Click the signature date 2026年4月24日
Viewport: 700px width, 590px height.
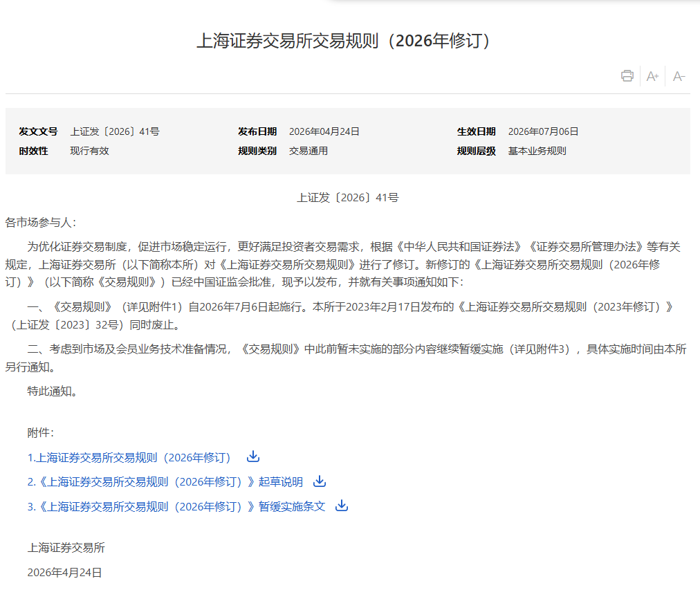(x=65, y=573)
